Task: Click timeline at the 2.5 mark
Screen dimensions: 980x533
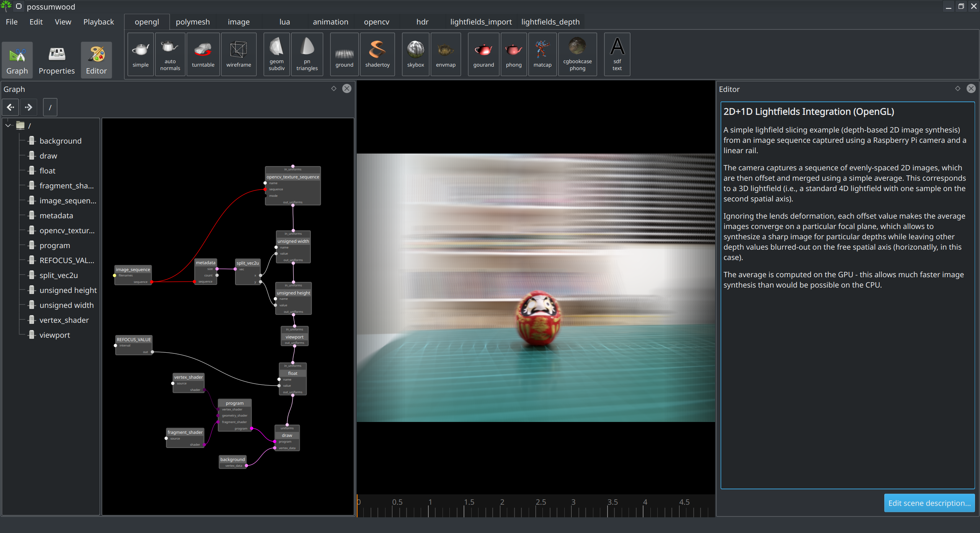Action: [x=536, y=510]
